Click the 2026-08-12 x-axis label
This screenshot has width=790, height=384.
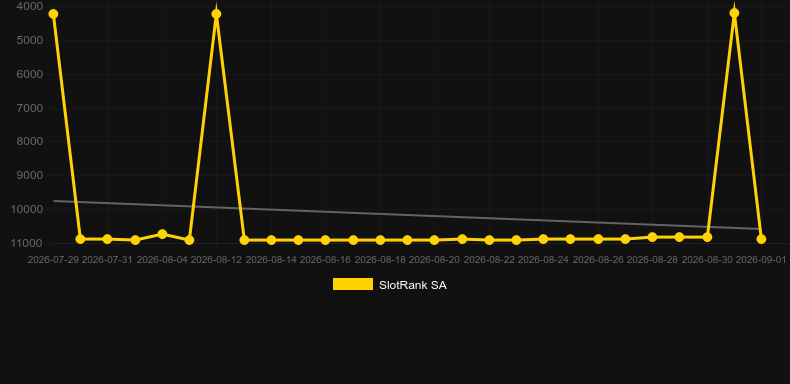point(217,260)
